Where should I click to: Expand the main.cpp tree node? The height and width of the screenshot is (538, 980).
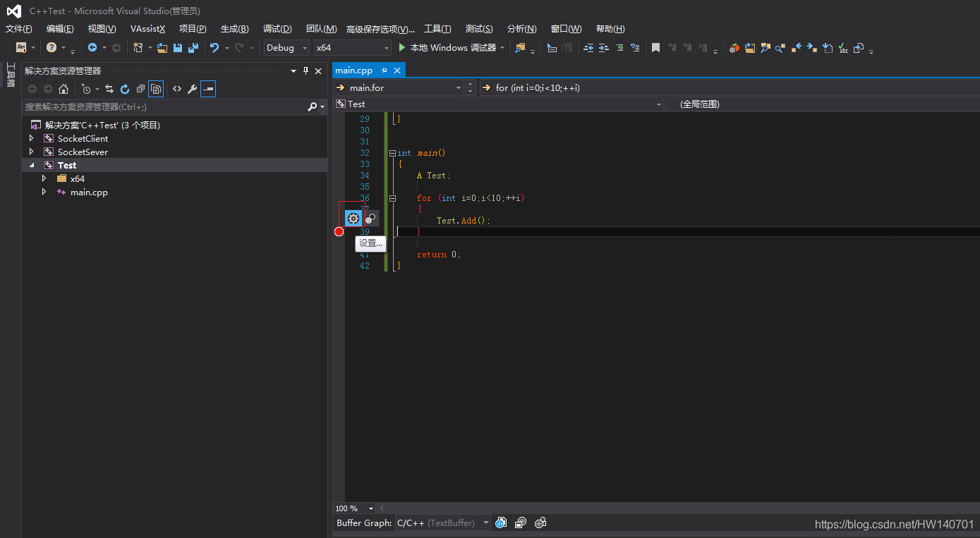[44, 192]
